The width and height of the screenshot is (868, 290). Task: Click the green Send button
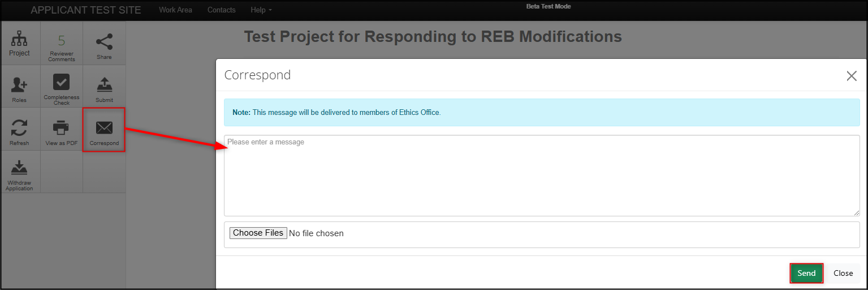pos(806,273)
